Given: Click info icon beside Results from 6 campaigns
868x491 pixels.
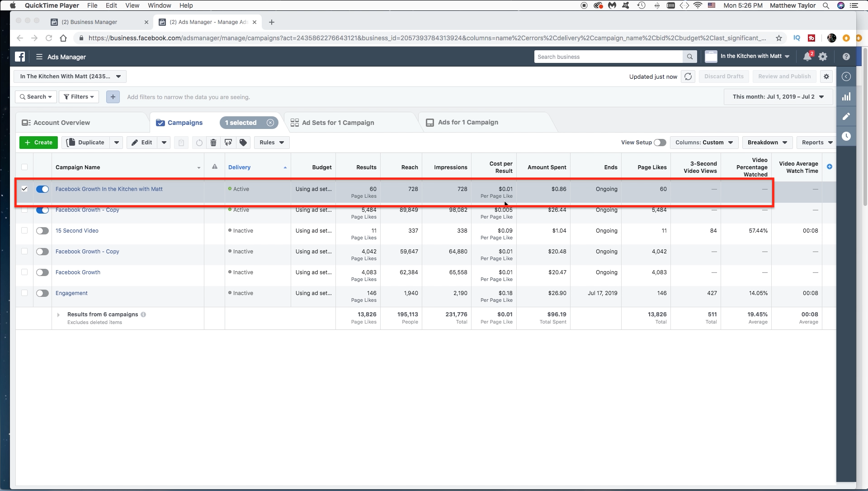Looking at the screenshot, I should click(x=143, y=315).
